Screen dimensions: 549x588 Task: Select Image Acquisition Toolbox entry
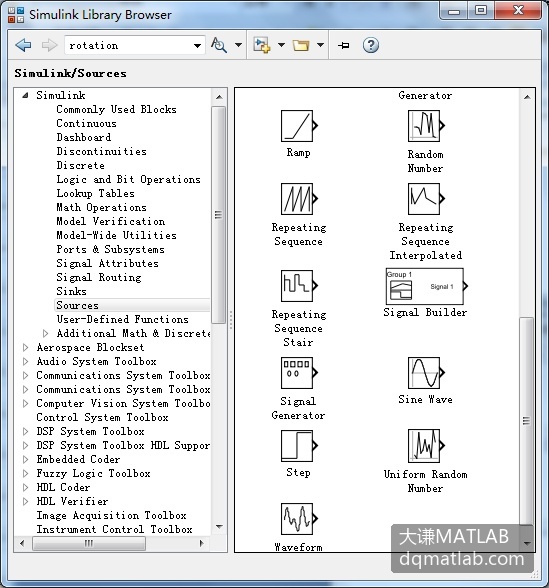coord(111,515)
